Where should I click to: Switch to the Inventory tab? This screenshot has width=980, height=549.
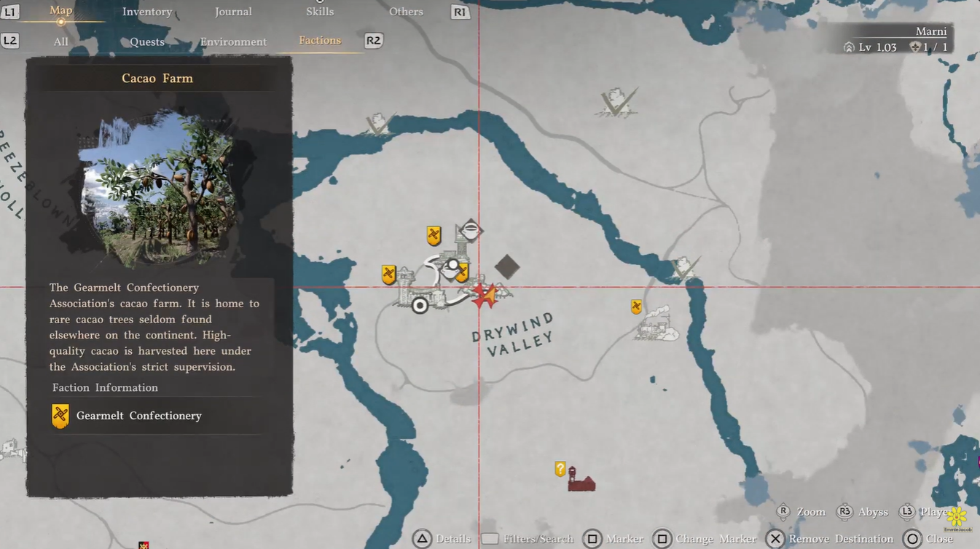click(147, 12)
